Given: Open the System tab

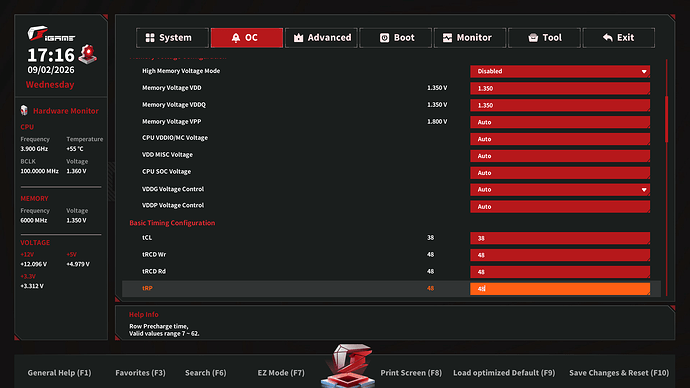Looking at the screenshot, I should pyautogui.click(x=172, y=38).
